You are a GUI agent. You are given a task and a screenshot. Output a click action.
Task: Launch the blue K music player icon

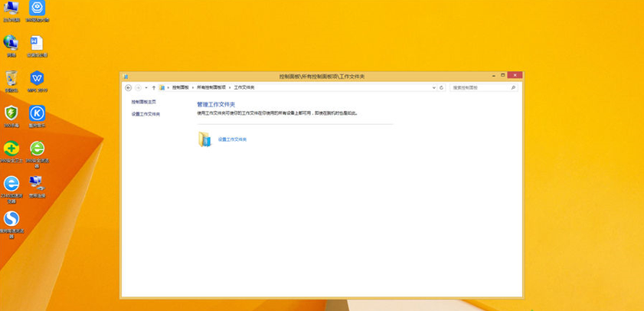pyautogui.click(x=37, y=114)
